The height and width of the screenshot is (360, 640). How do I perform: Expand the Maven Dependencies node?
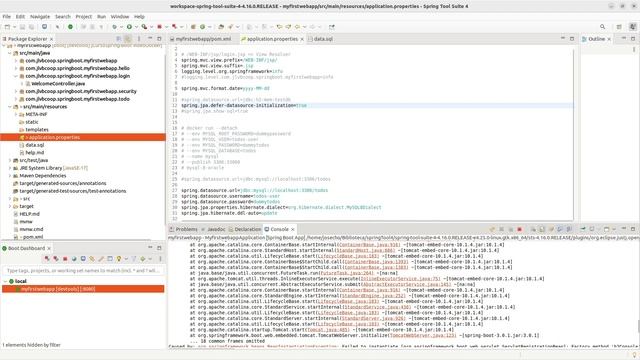pos(10,176)
